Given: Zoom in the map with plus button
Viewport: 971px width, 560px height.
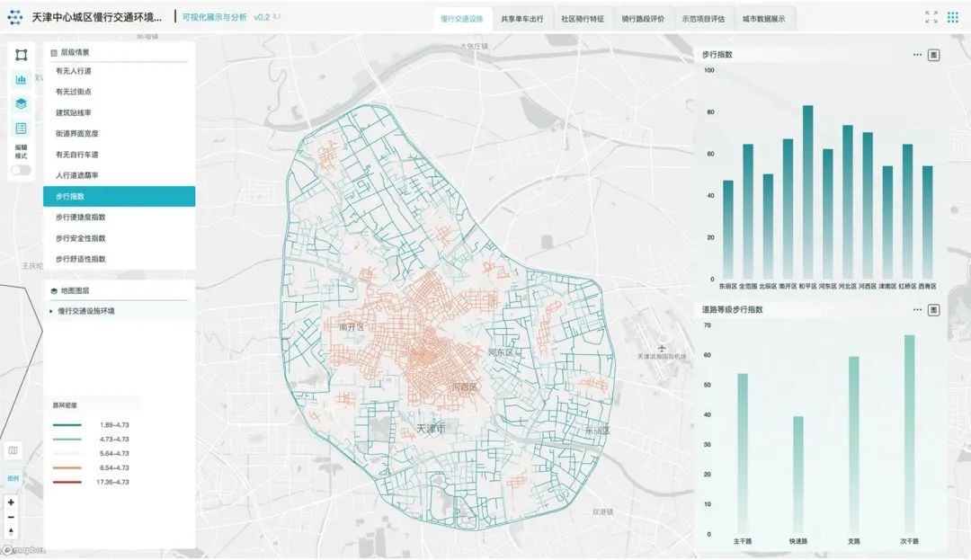Looking at the screenshot, I should tap(11, 502).
